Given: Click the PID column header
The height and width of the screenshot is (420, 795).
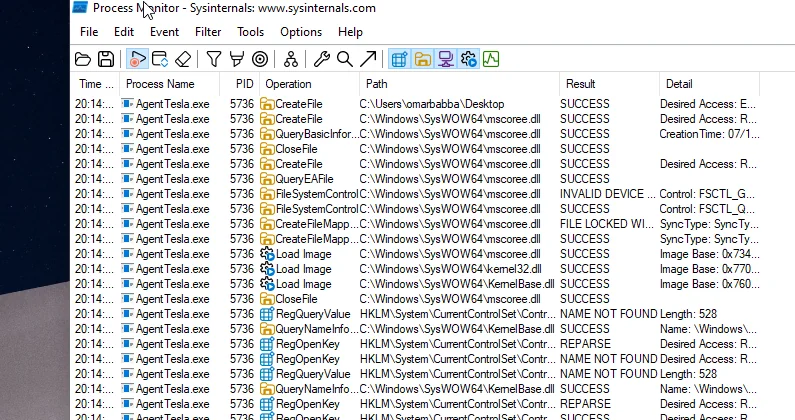Looking at the screenshot, I should (x=240, y=84).
